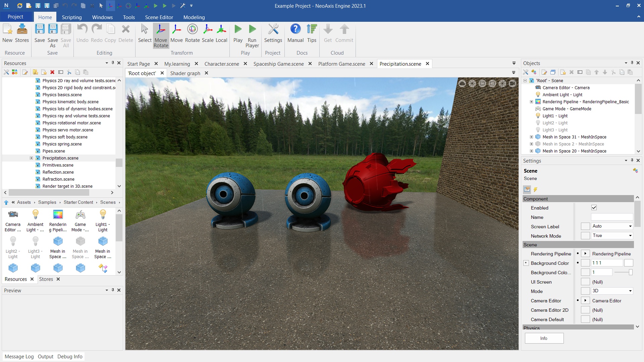This screenshot has height=362, width=644.
Task: Open the Network Mode dropdown
Action: [612, 236]
